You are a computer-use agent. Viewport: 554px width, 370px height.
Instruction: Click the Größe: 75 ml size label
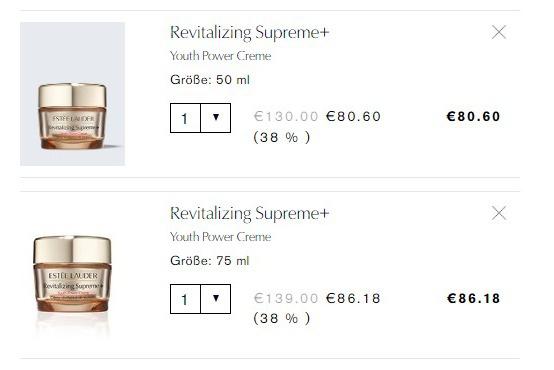[210, 261]
